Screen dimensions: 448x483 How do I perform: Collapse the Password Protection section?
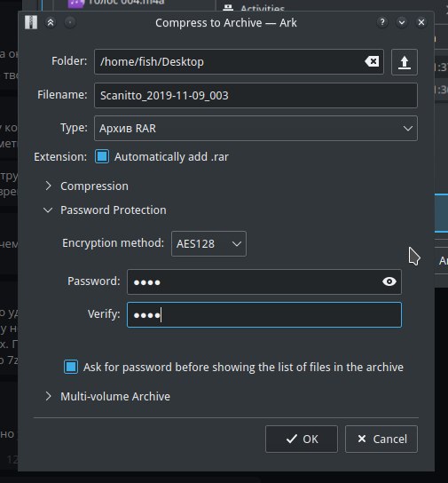click(106, 210)
